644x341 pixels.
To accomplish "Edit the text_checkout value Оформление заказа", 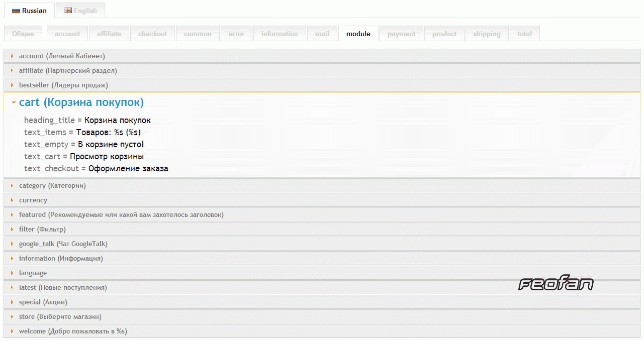I will coord(128,169).
